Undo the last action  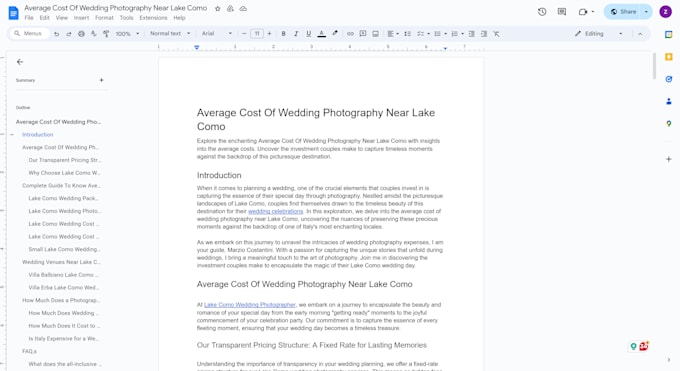coord(56,34)
